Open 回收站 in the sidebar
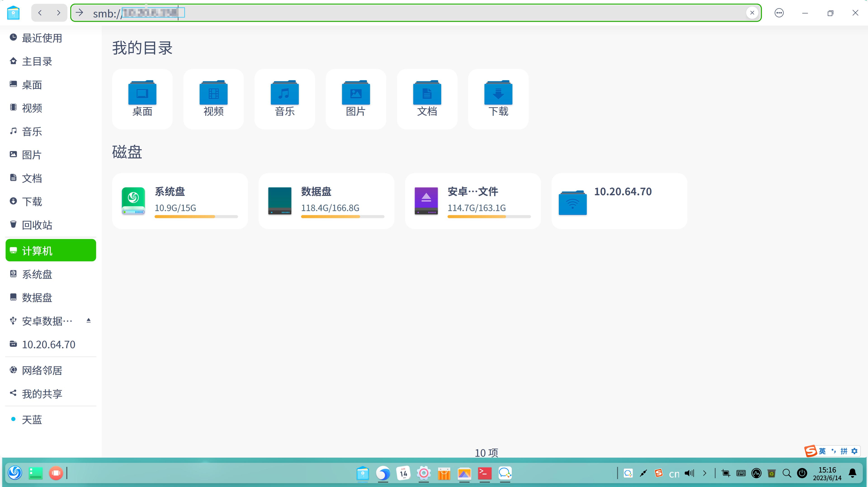Screen dimensions: 868x487 click(x=51, y=225)
